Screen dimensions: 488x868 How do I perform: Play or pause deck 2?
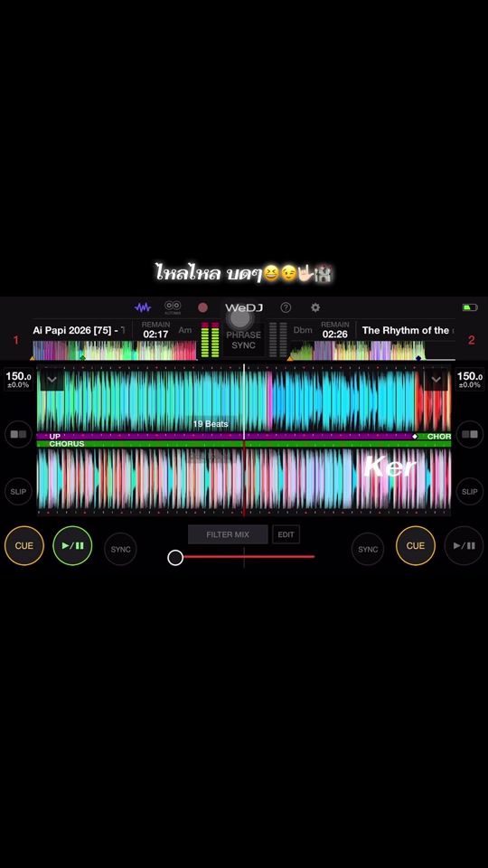click(464, 546)
